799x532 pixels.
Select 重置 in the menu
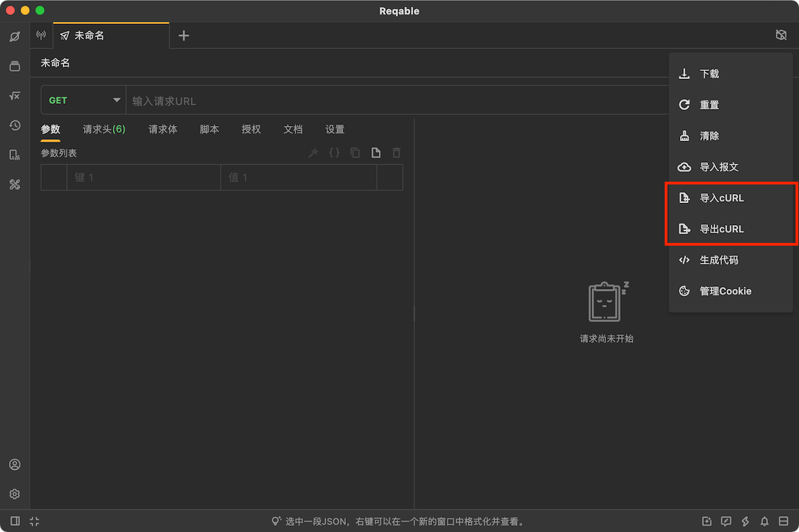click(x=731, y=105)
